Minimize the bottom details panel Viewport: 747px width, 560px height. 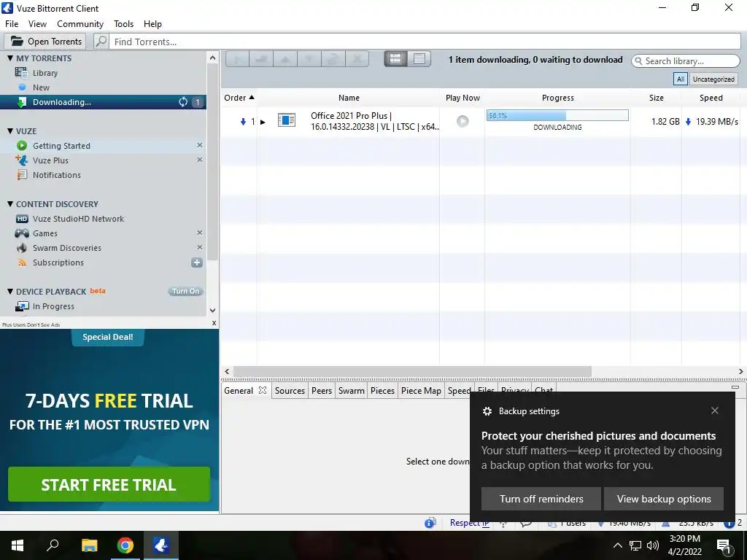[735, 388]
